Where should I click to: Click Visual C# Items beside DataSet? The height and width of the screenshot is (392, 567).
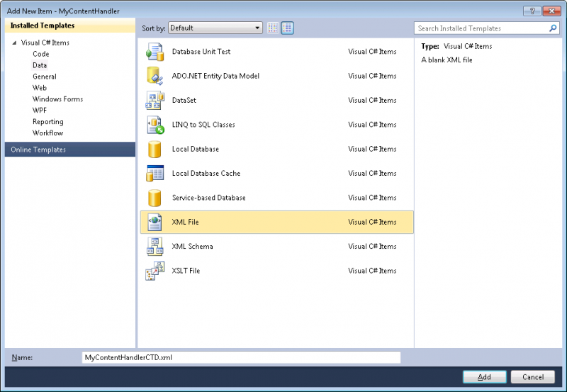pos(372,100)
